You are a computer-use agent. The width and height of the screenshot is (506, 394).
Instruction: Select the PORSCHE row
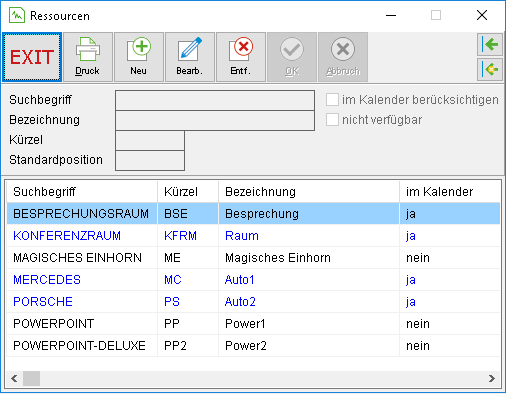(x=253, y=302)
